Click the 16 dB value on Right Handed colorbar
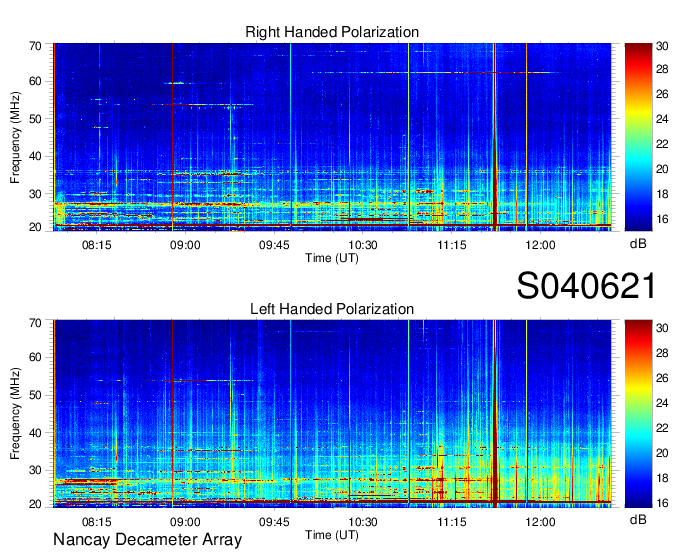 [662, 219]
